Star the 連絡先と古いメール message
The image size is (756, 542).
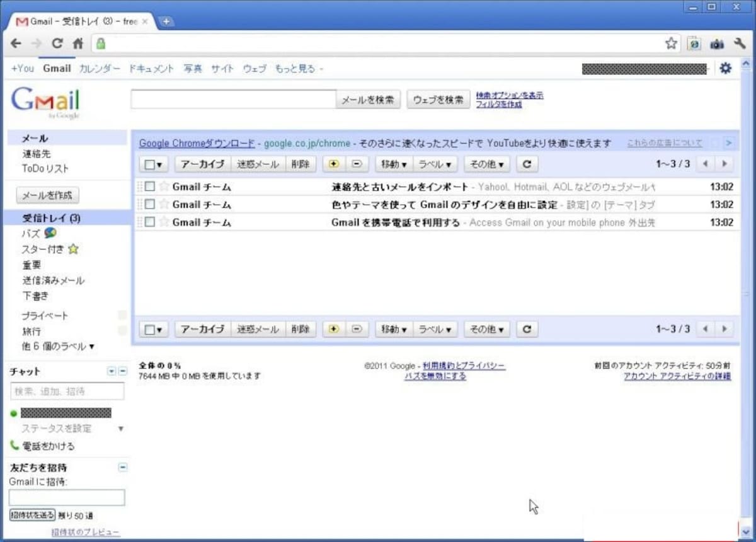[x=164, y=187]
